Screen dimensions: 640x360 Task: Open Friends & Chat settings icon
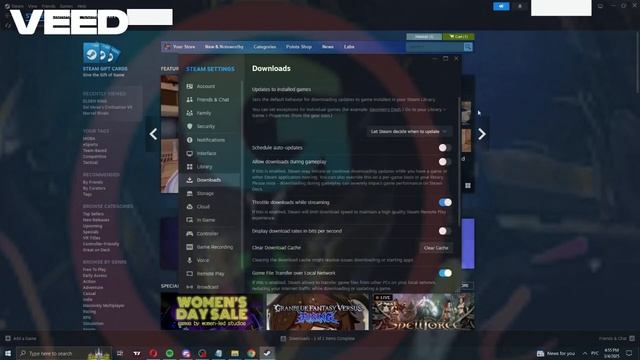pyautogui.click(x=189, y=100)
